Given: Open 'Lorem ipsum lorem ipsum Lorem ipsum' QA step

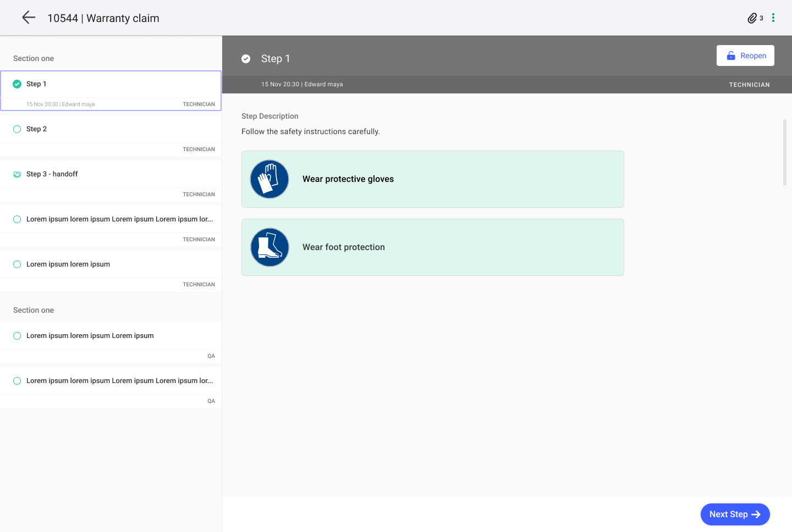Looking at the screenshot, I should pyautogui.click(x=111, y=342).
